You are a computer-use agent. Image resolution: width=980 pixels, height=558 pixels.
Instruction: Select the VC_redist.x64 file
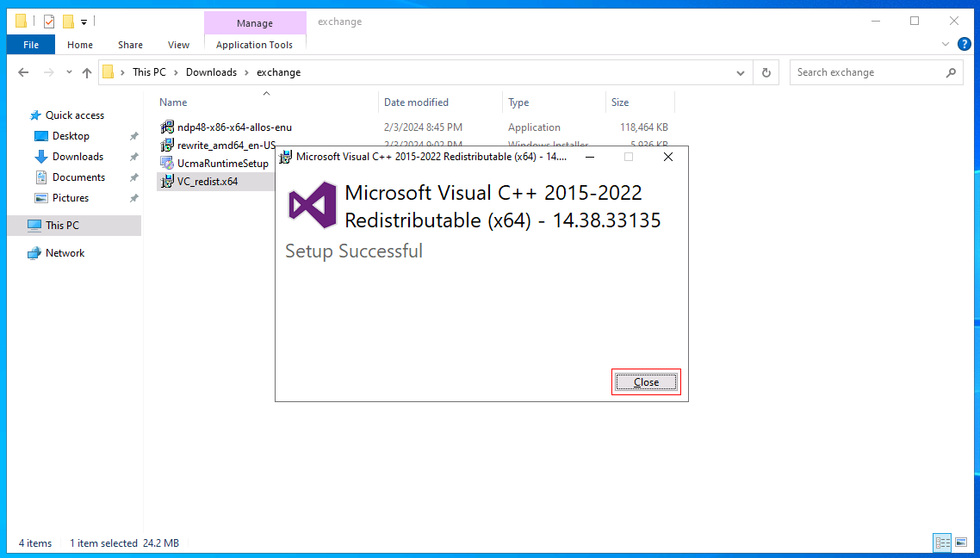point(208,182)
